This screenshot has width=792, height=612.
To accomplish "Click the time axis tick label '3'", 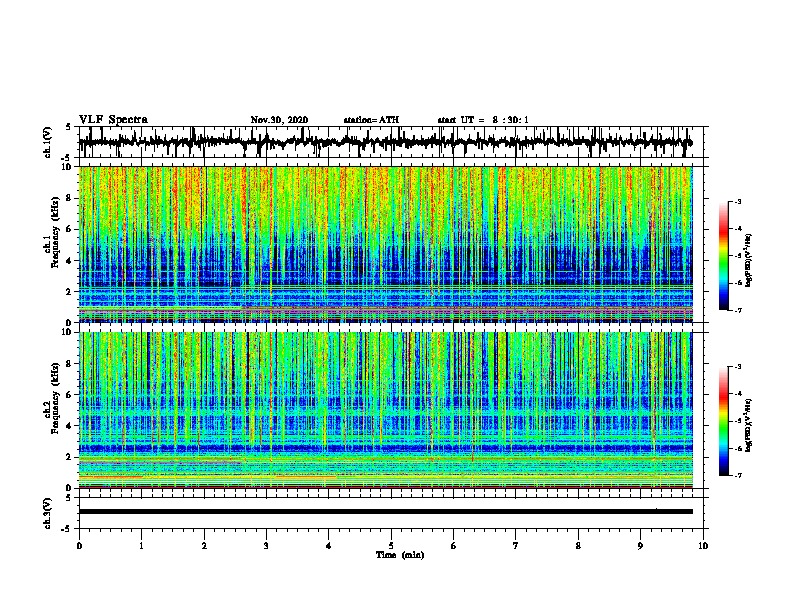I will click(266, 546).
